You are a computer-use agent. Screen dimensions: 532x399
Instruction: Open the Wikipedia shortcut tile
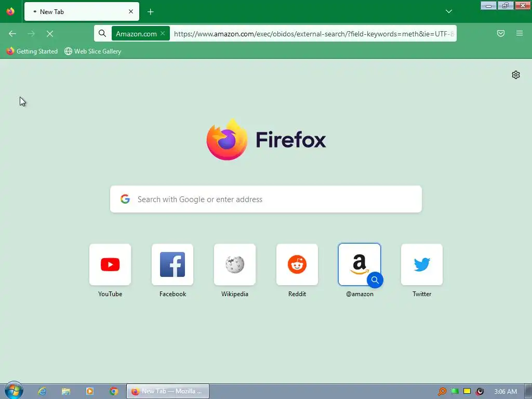(x=235, y=264)
